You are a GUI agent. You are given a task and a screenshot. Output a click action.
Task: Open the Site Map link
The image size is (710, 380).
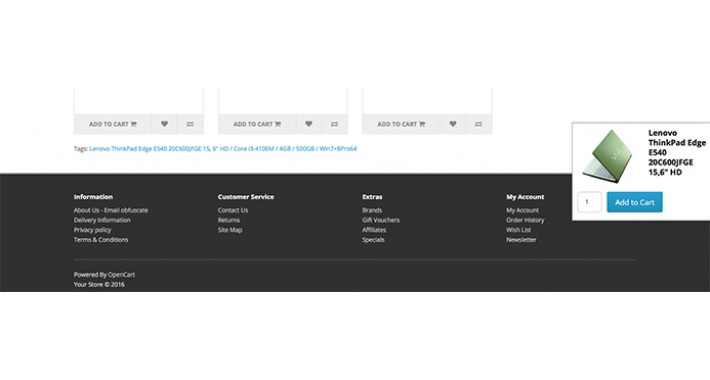click(x=230, y=230)
